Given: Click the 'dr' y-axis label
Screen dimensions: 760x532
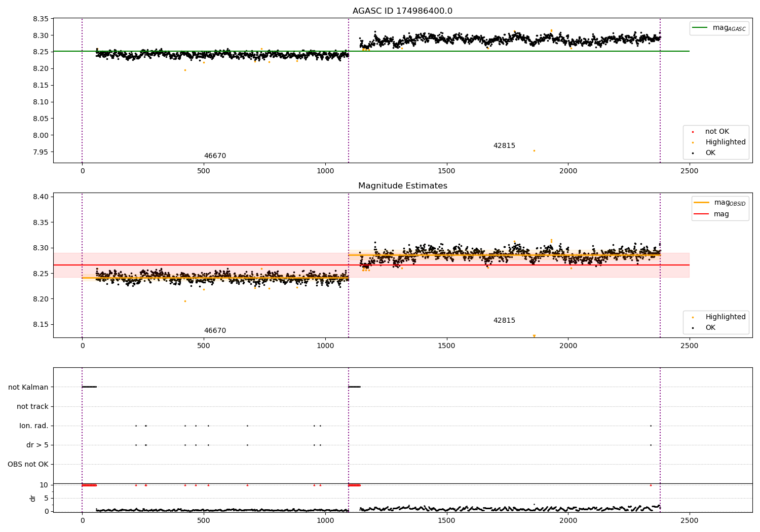Looking at the screenshot, I should 33,498.
